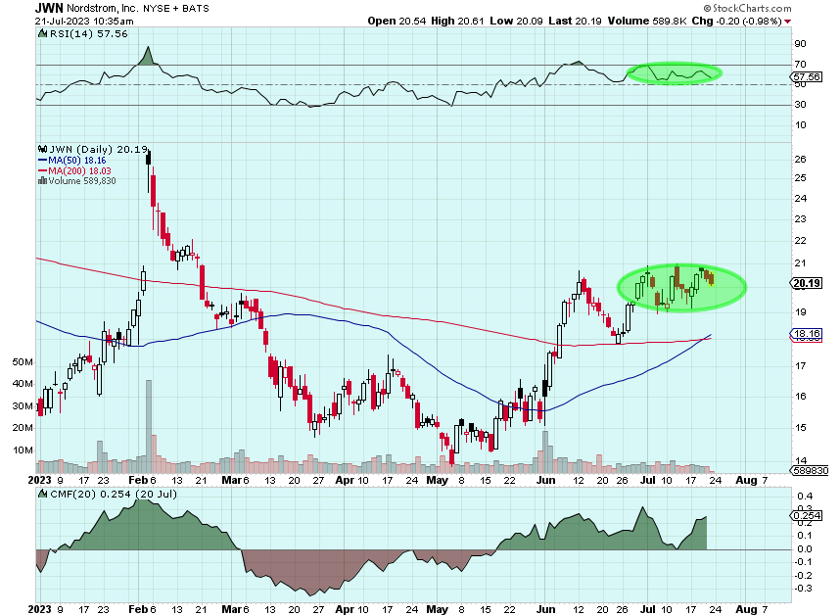Screen dimensions: 840x616
Task: Click 'Jun' on the price panel date axis
Action: 546,480
